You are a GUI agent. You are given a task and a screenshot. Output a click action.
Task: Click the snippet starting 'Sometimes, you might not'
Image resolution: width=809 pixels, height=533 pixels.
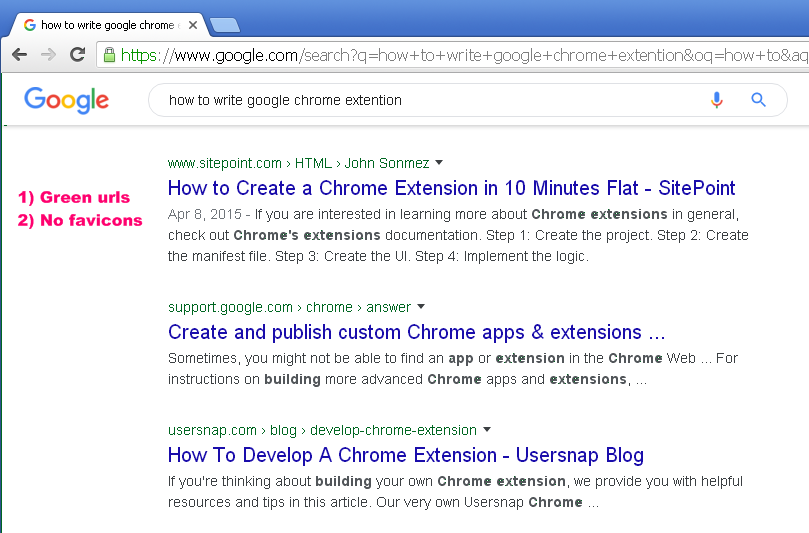coord(452,368)
